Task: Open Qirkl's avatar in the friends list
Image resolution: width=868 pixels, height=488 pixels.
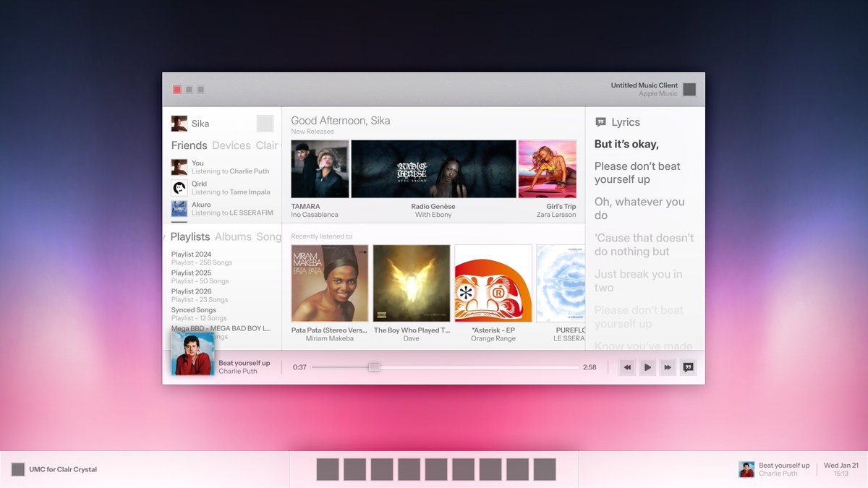Action: tap(179, 188)
